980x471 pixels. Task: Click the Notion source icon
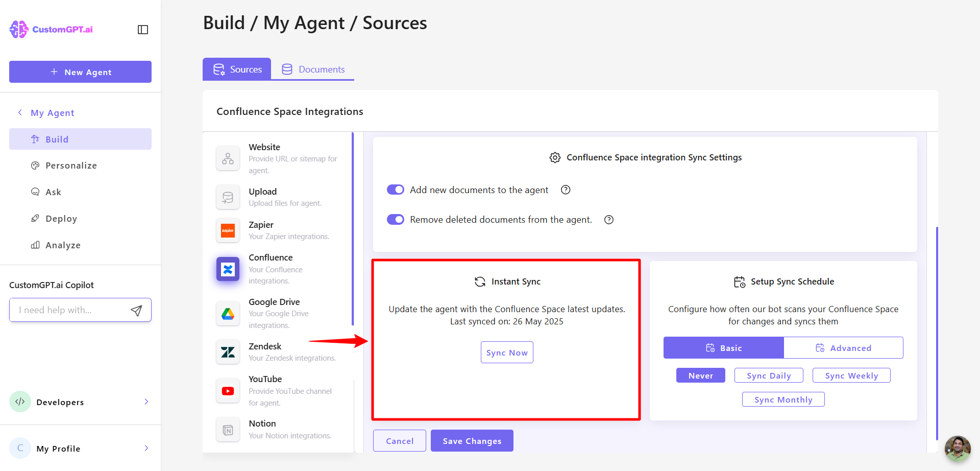coord(228,430)
